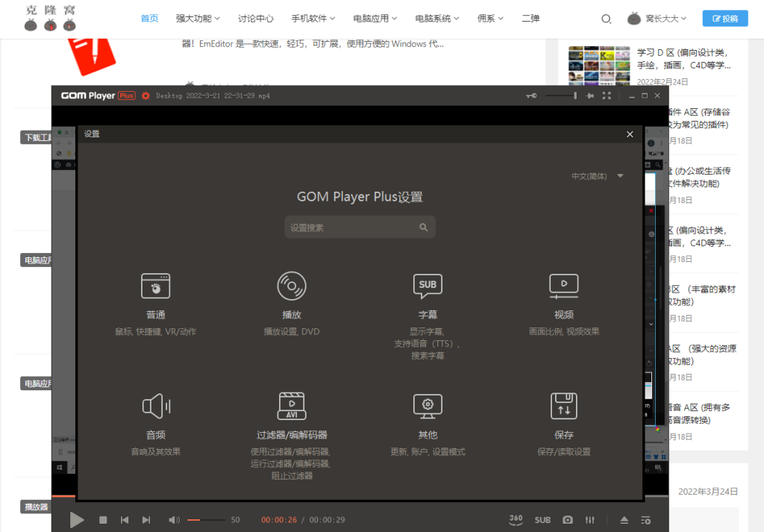Image resolution: width=764 pixels, height=532 pixels.
Task: Skip to next track in GOM Player
Action: click(146, 520)
